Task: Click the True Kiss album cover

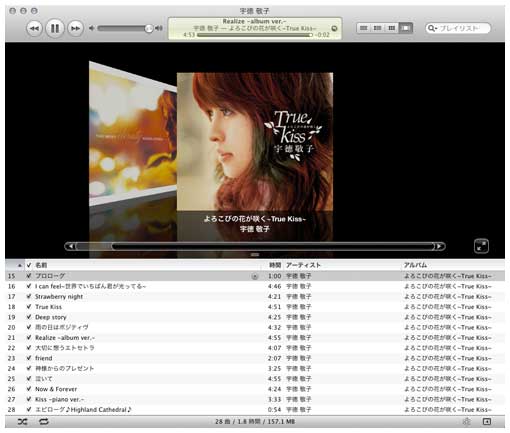Action: coord(255,142)
